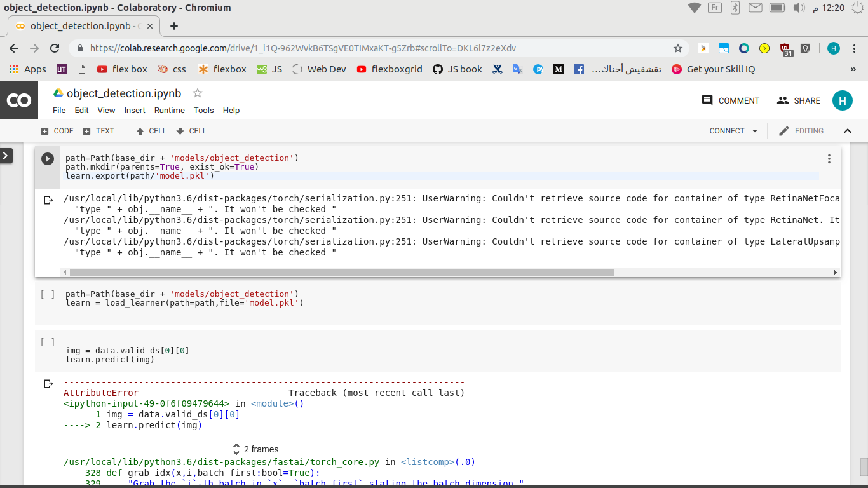Open the battery indicator
Viewport: 868px width, 488px height.
tap(777, 8)
